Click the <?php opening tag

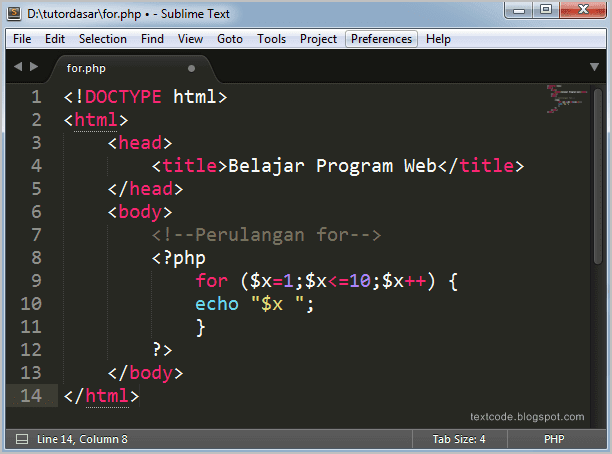[178, 258]
